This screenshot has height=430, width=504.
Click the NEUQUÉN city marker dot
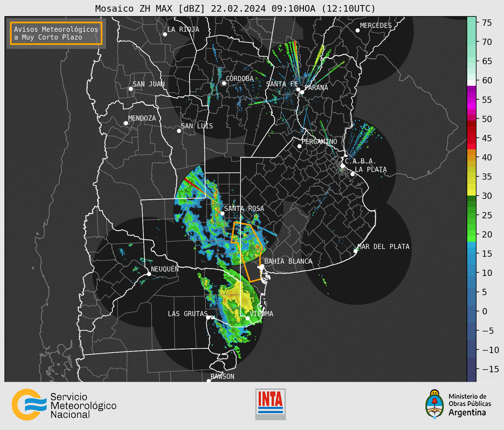point(149,274)
